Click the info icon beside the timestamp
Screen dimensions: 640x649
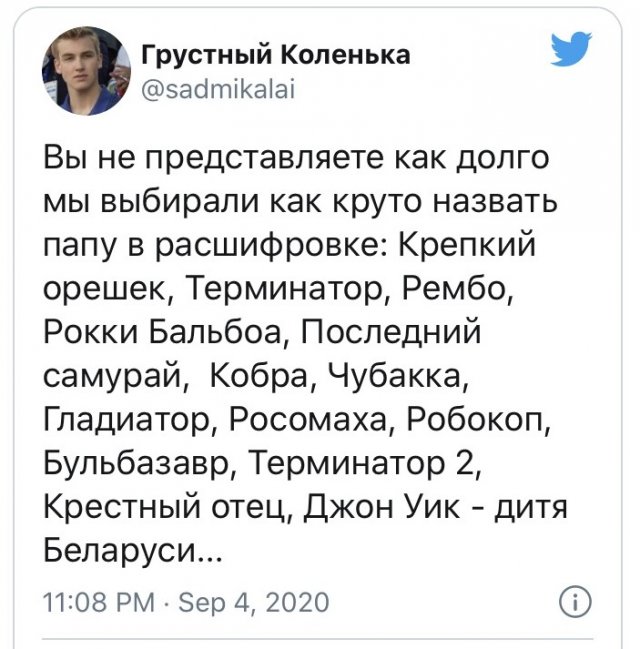pos(577,602)
